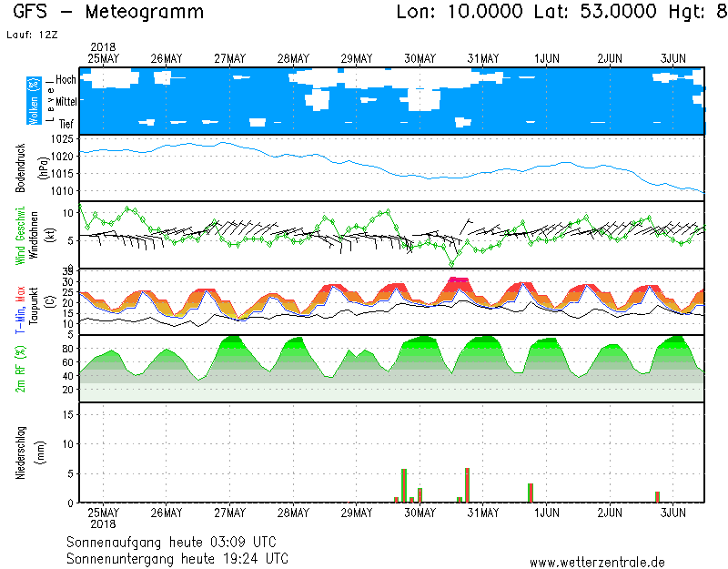Click the Lauf: 12Z run label
Screen dimensions: 728x569
coord(31,35)
